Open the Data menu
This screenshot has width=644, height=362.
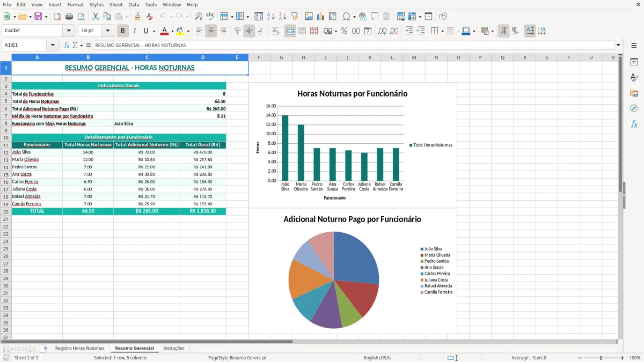(134, 4)
